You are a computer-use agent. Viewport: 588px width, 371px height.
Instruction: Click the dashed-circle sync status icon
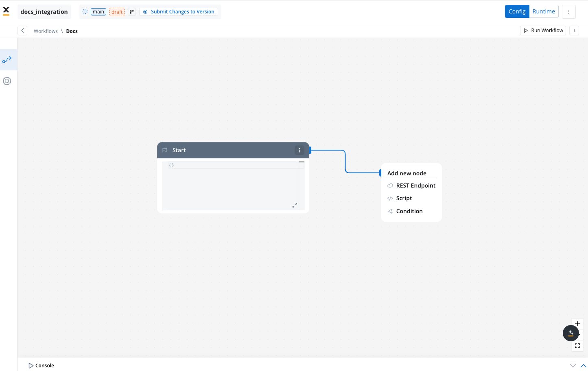point(85,12)
